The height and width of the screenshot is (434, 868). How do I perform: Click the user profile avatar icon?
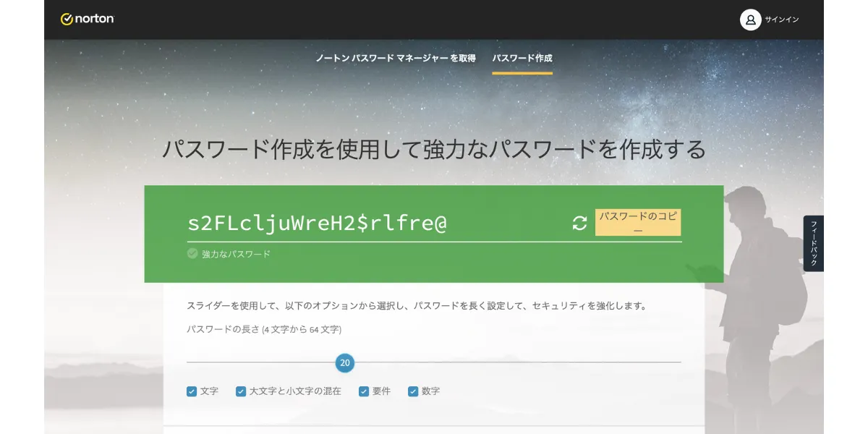click(x=750, y=20)
